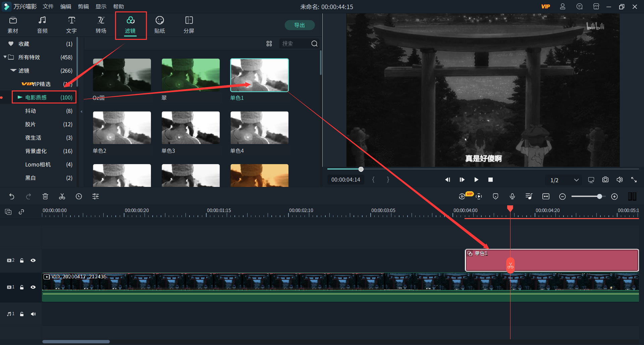644x345 pixels.
Task: Play the preview video
Action: 476,180
